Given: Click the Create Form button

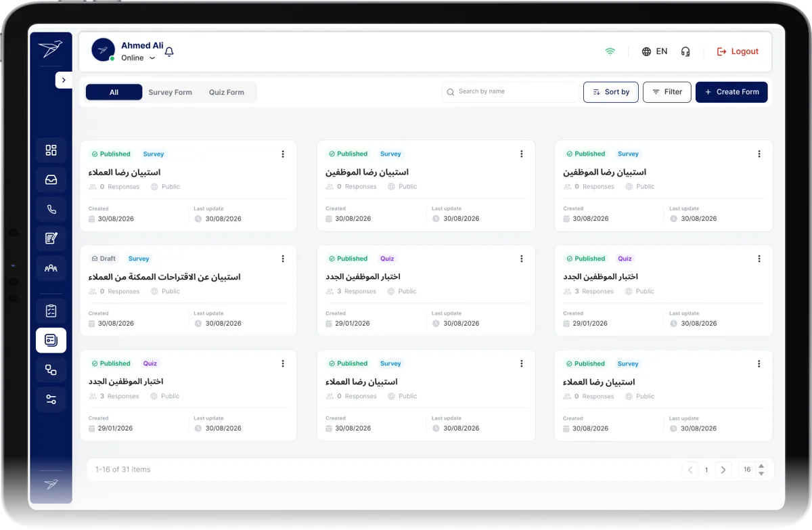Looking at the screenshot, I should point(731,92).
